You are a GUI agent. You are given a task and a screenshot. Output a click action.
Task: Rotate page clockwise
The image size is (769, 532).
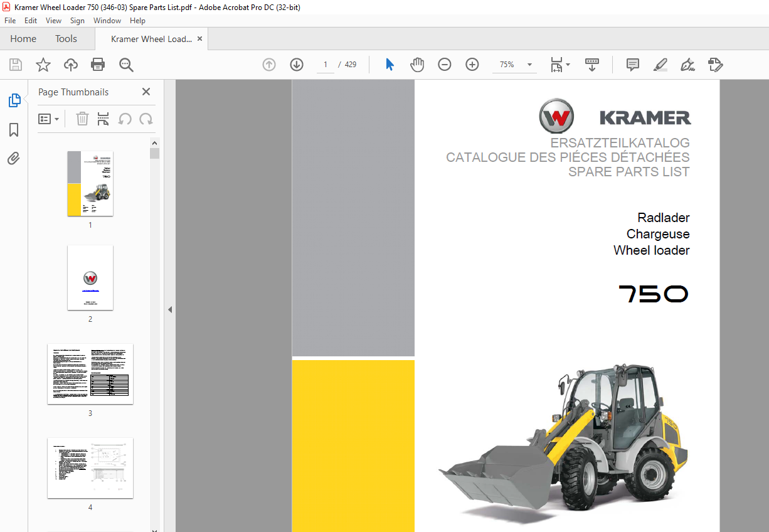pyautogui.click(x=146, y=119)
